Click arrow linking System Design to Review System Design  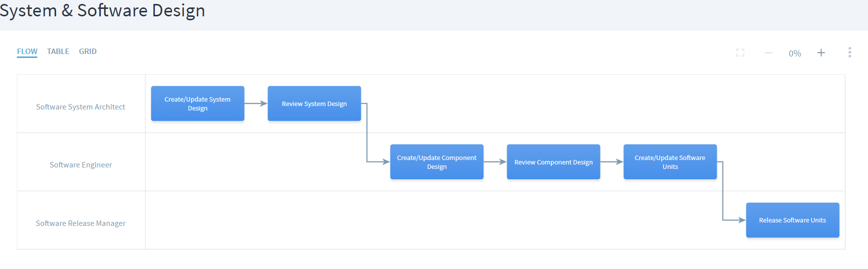point(256,104)
